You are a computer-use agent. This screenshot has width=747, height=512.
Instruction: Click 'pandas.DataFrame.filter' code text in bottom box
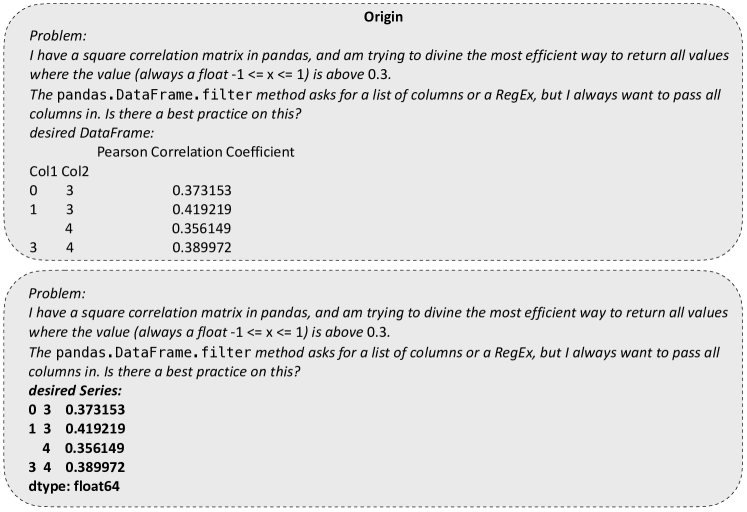coord(153,352)
